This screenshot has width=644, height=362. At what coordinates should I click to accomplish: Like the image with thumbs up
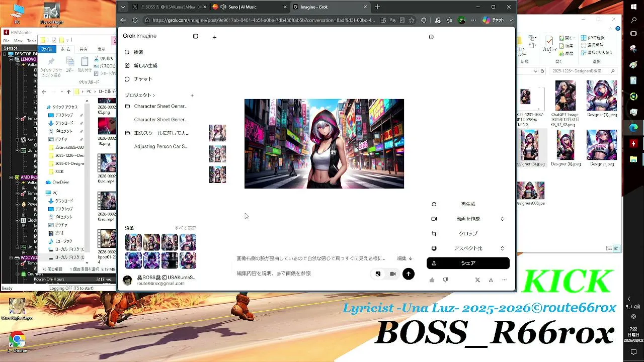point(432,280)
